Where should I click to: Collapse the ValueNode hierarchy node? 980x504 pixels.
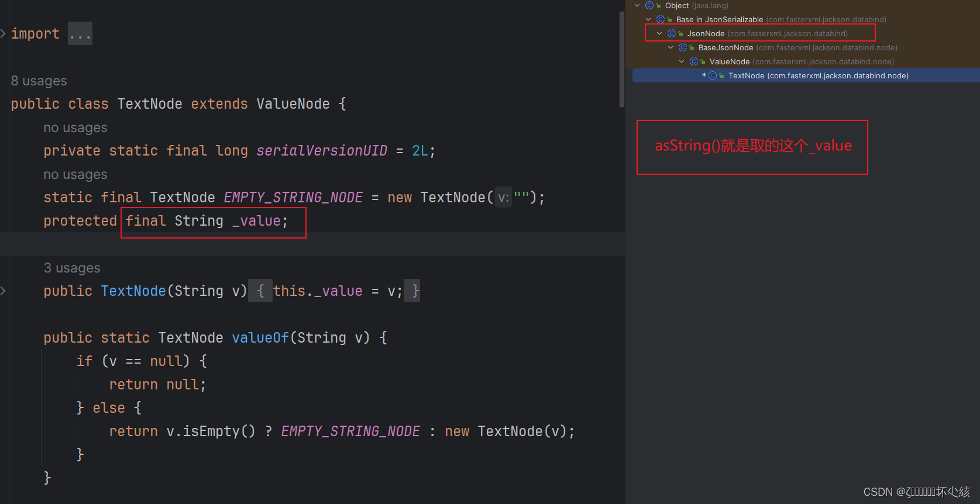682,61
